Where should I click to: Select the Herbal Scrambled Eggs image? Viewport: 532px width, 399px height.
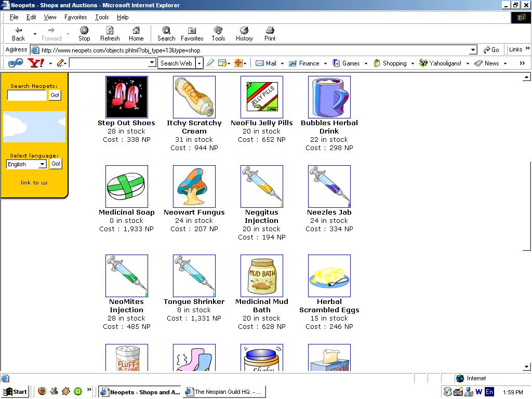coord(329,275)
